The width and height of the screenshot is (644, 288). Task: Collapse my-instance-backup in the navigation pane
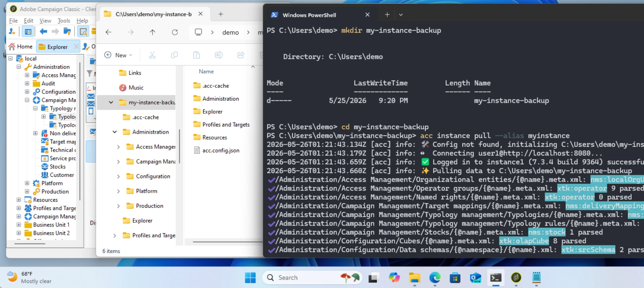coord(111,102)
